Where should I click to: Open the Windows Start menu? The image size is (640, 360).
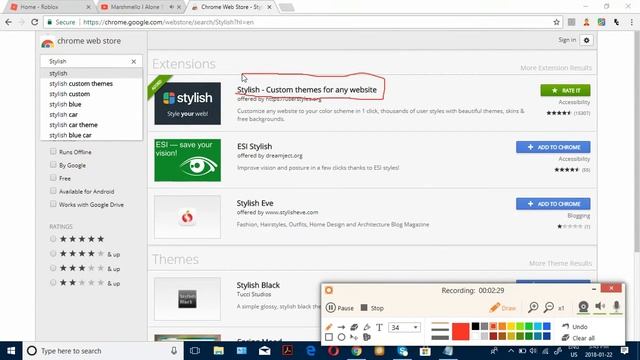coord(11,351)
